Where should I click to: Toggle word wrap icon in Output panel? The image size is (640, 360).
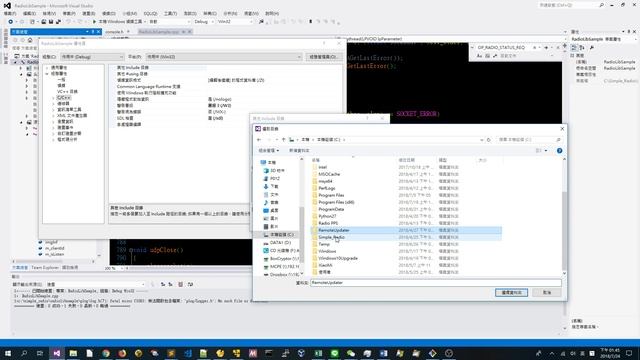pyautogui.click(x=190, y=284)
